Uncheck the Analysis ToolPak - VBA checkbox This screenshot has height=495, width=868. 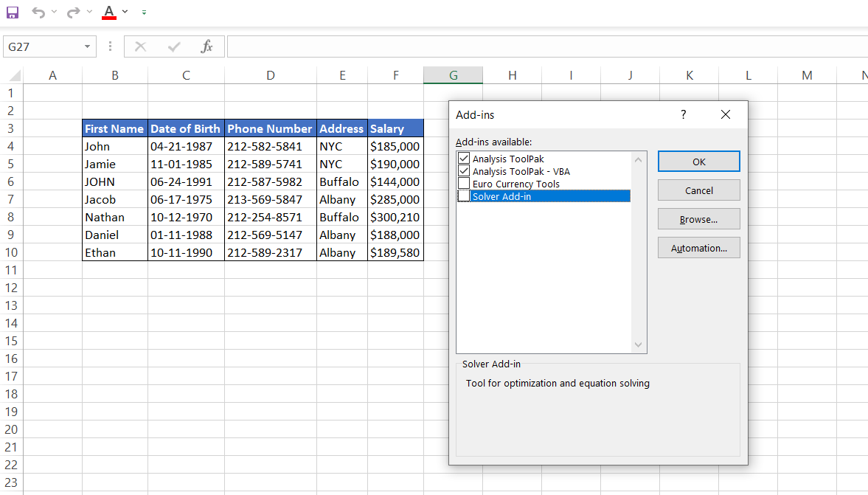(464, 171)
